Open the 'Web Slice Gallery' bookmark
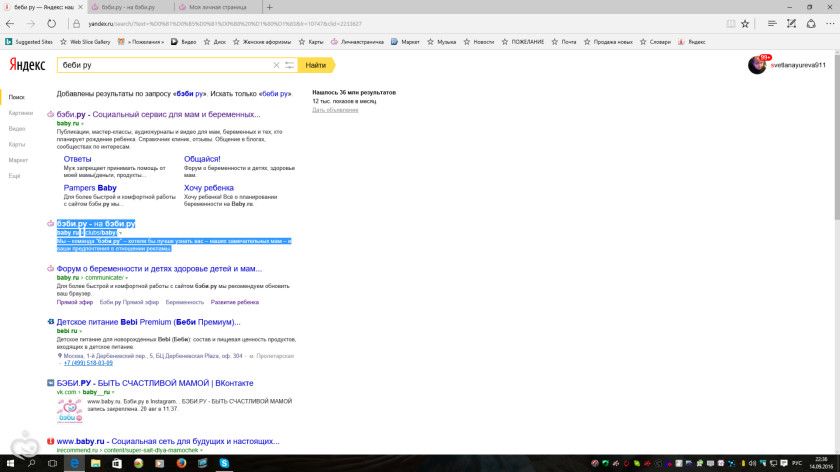The image size is (840, 472). (x=85, y=42)
